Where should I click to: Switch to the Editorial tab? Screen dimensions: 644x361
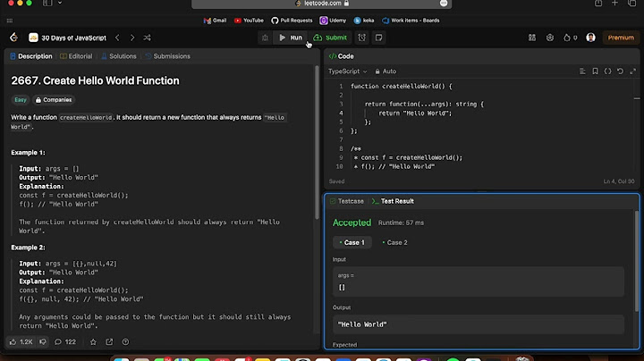76,56
